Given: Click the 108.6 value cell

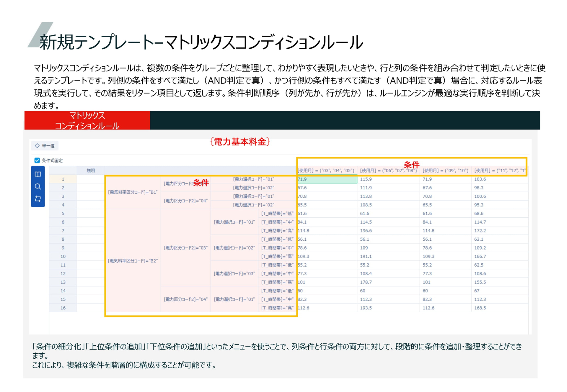Looking at the screenshot, I should tap(500, 273).
